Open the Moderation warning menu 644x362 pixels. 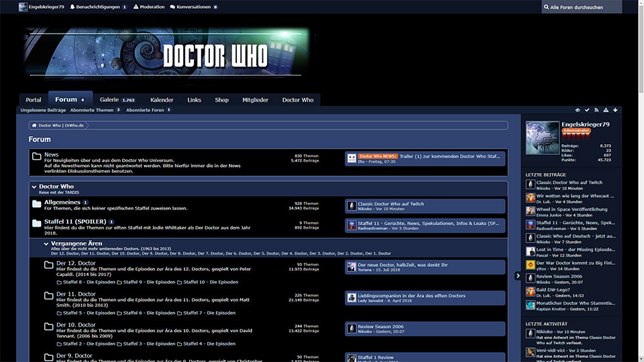pos(149,7)
